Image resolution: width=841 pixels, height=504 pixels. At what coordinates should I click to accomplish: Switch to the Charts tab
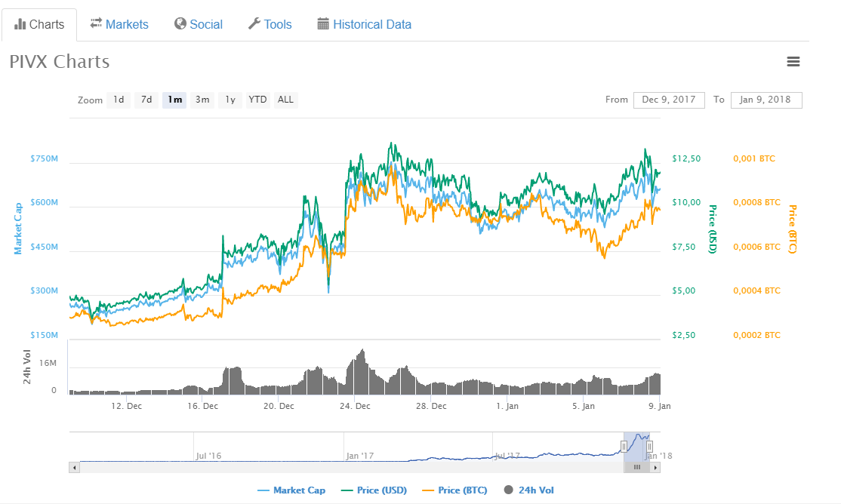tap(39, 25)
